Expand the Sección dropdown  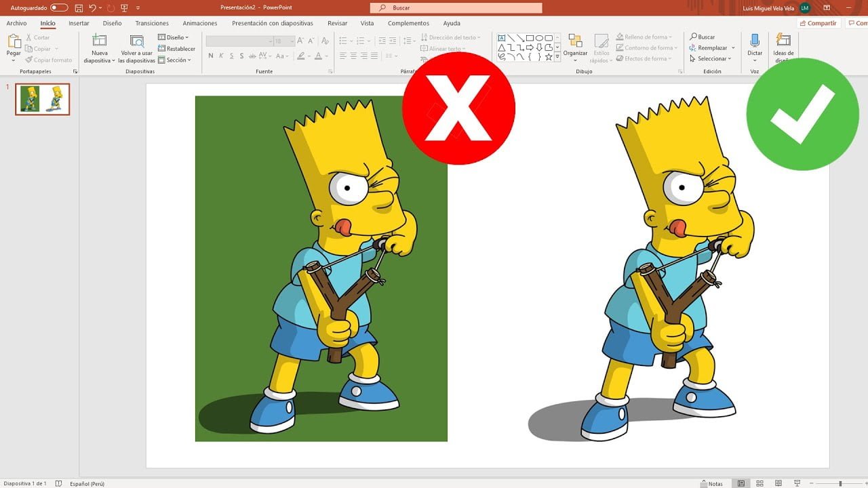(174, 60)
